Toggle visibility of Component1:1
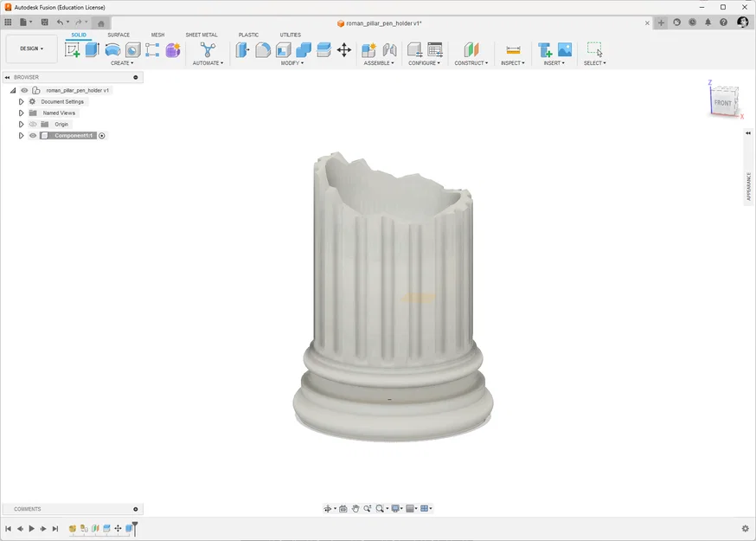756x541 pixels. (x=33, y=136)
